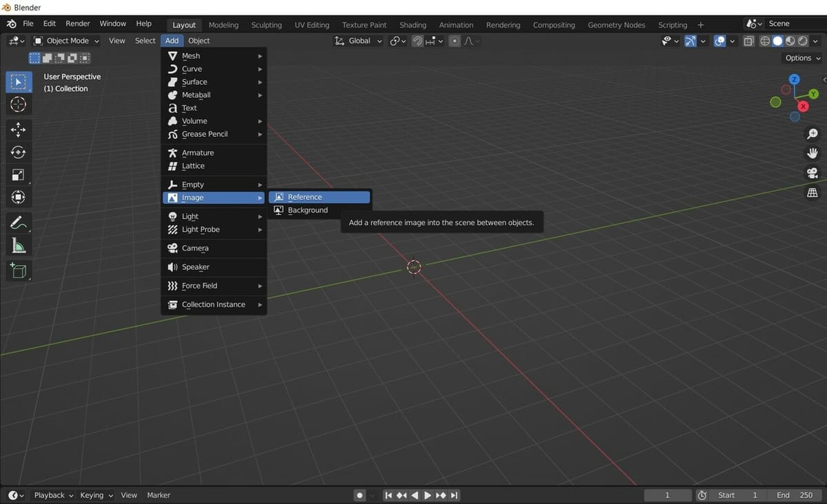This screenshot has width=827, height=504.
Task: Select the Scale tool
Action: (x=19, y=175)
